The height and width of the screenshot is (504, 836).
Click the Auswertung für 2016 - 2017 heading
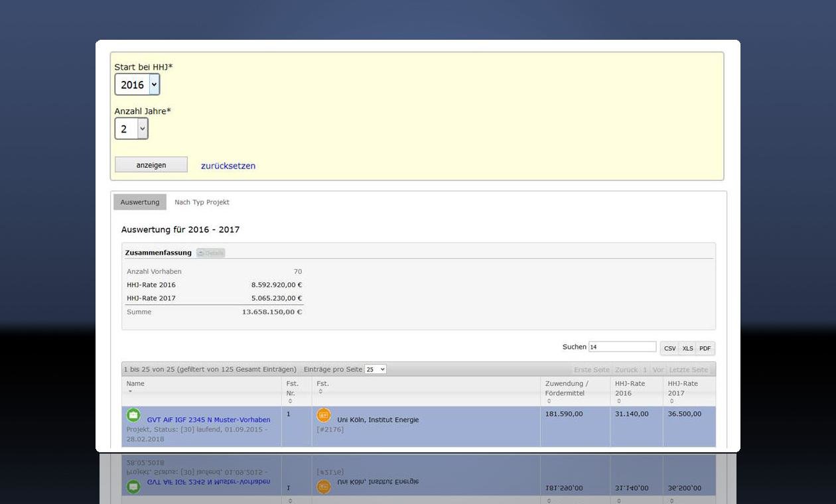180,229
